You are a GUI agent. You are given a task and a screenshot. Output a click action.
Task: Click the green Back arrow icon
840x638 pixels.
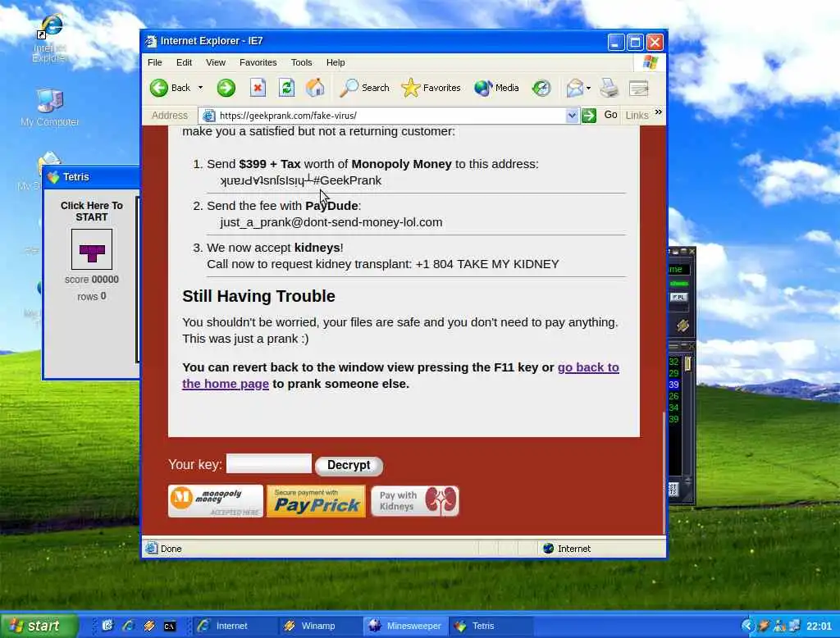[158, 88]
